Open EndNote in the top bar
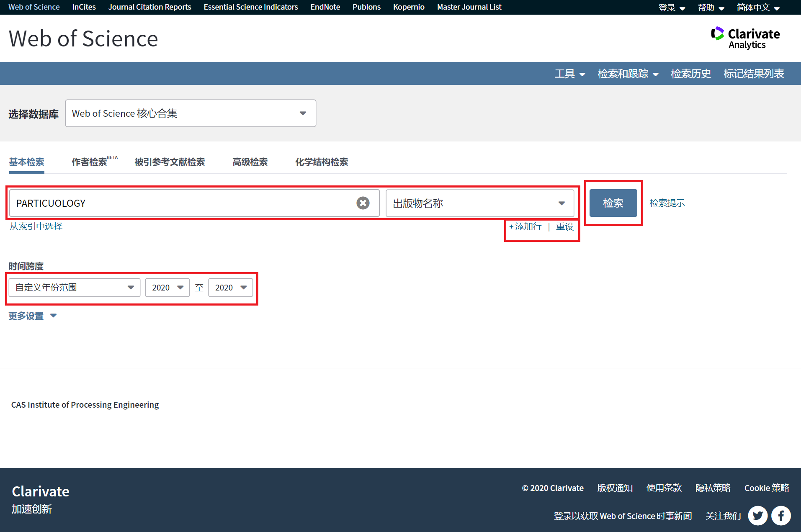This screenshot has width=801, height=532. point(325,7)
